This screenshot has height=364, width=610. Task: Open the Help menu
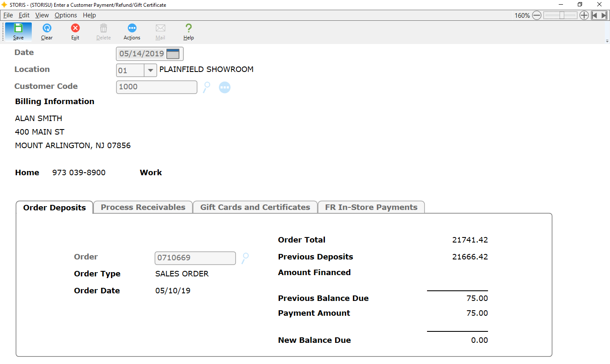click(89, 15)
